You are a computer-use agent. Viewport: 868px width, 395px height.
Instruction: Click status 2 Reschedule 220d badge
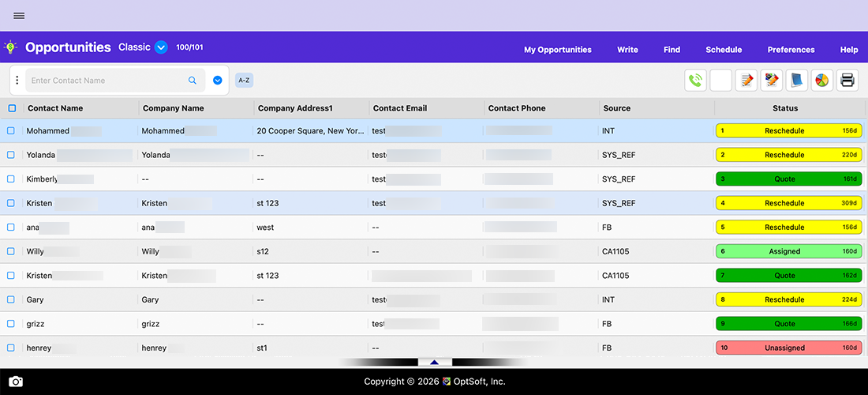coord(789,155)
